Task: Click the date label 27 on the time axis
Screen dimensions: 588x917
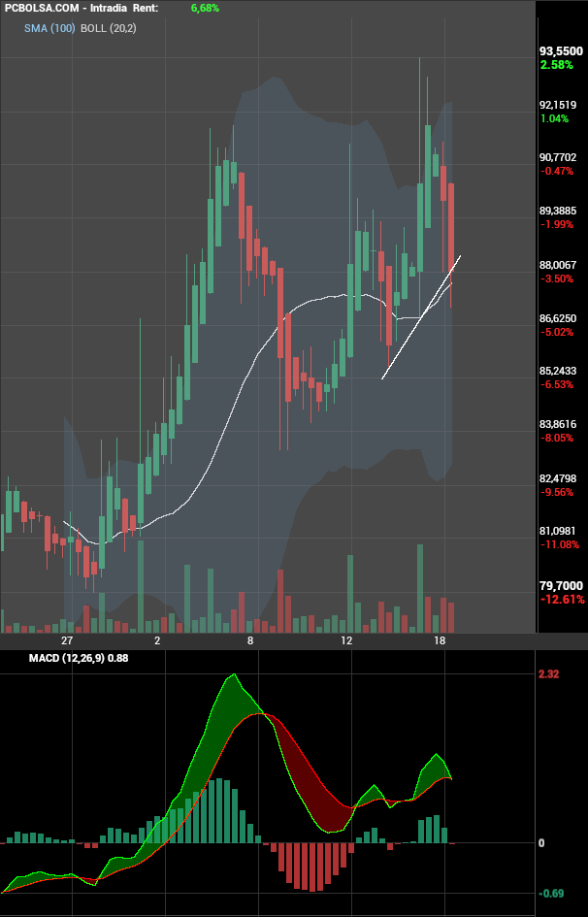Action: [x=66, y=640]
